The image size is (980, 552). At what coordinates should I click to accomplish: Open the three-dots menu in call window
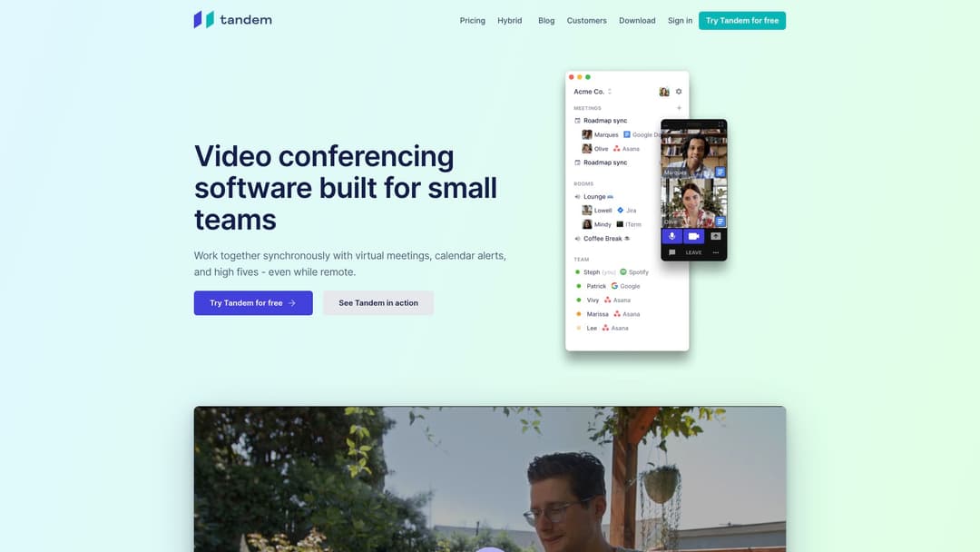point(716,252)
